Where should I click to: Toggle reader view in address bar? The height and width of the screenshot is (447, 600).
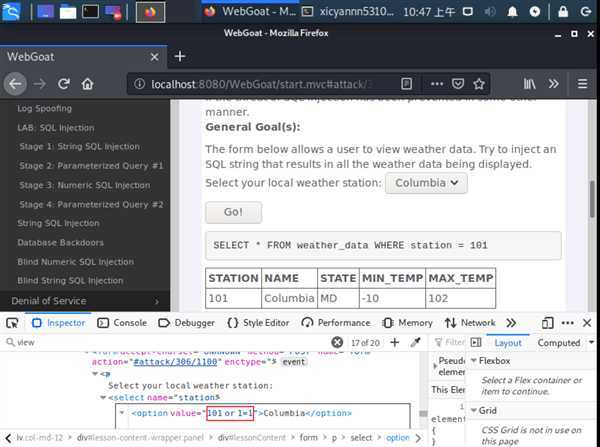click(x=406, y=84)
